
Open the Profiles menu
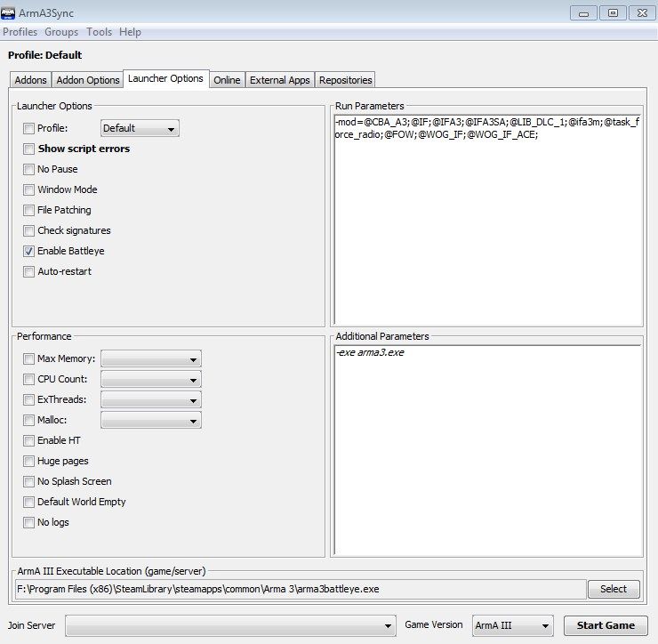tap(20, 32)
